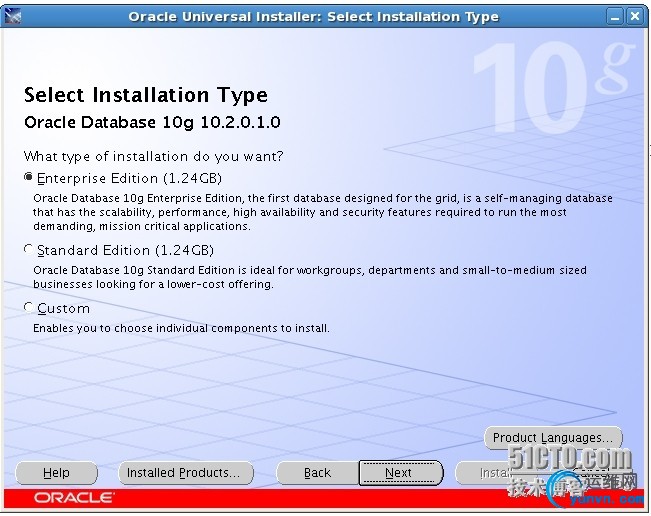Close the Oracle Universal Installer window

click(x=635, y=17)
